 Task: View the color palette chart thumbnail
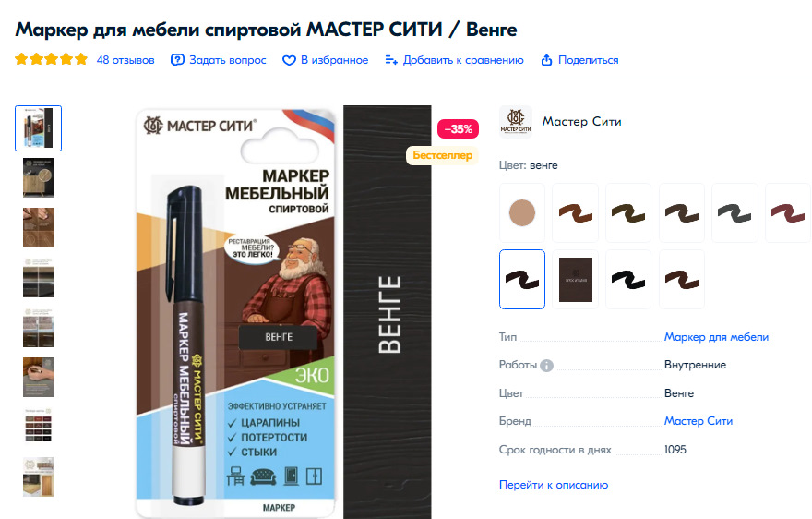click(x=39, y=425)
